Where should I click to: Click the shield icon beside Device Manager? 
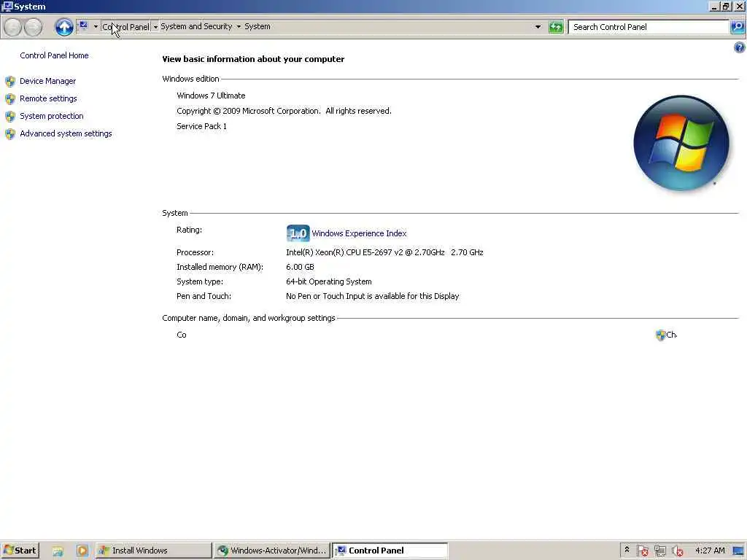pos(10,82)
